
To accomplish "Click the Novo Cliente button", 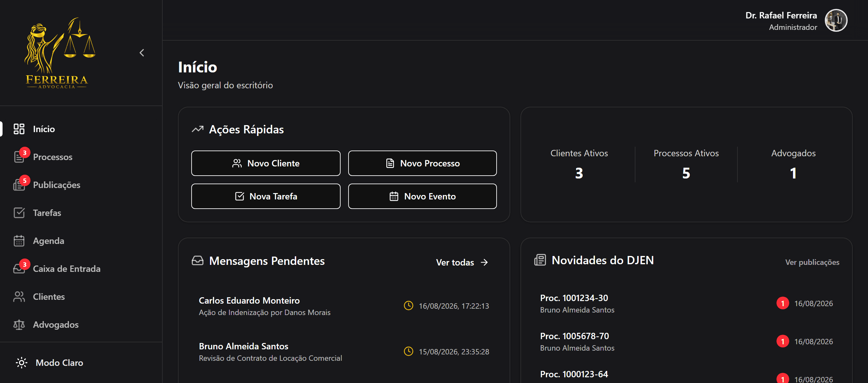I will coord(266,163).
